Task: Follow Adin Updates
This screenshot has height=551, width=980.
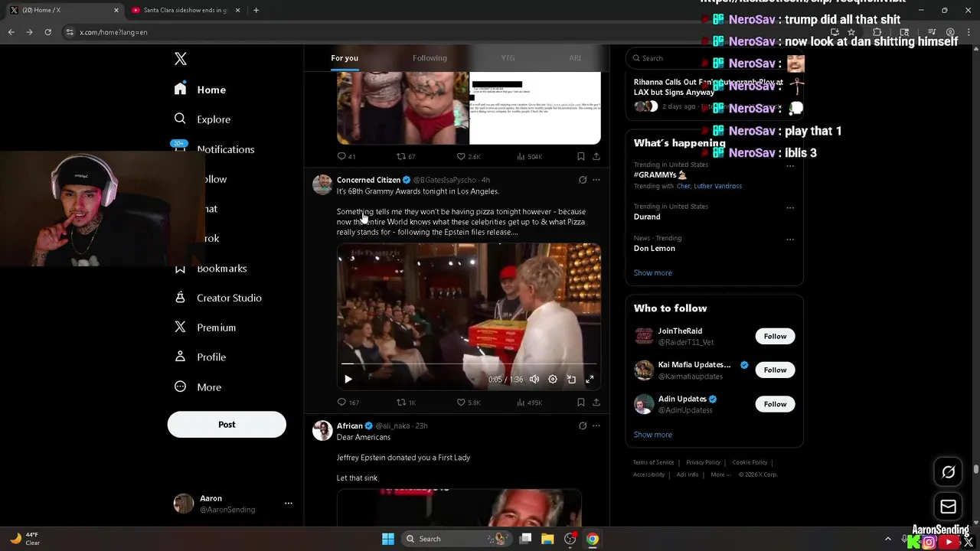Action: click(x=775, y=404)
